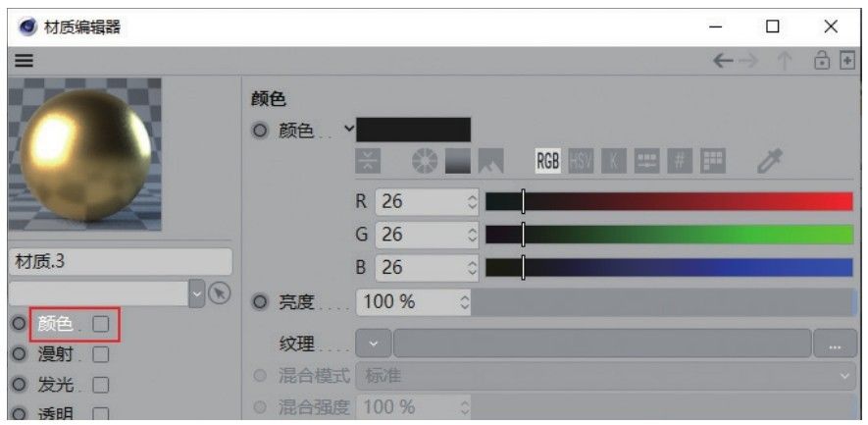868x425 pixels.
Task: Click the 纹理 browse button
Action: tap(835, 345)
